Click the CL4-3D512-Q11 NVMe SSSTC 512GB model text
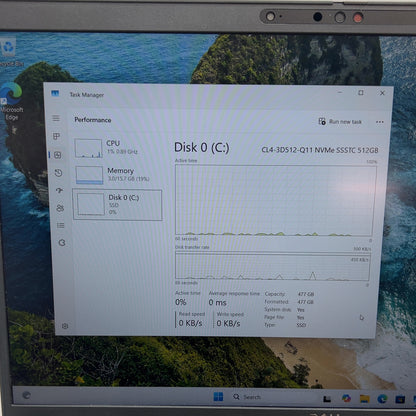Screen dimensions: 416x416 pos(320,150)
